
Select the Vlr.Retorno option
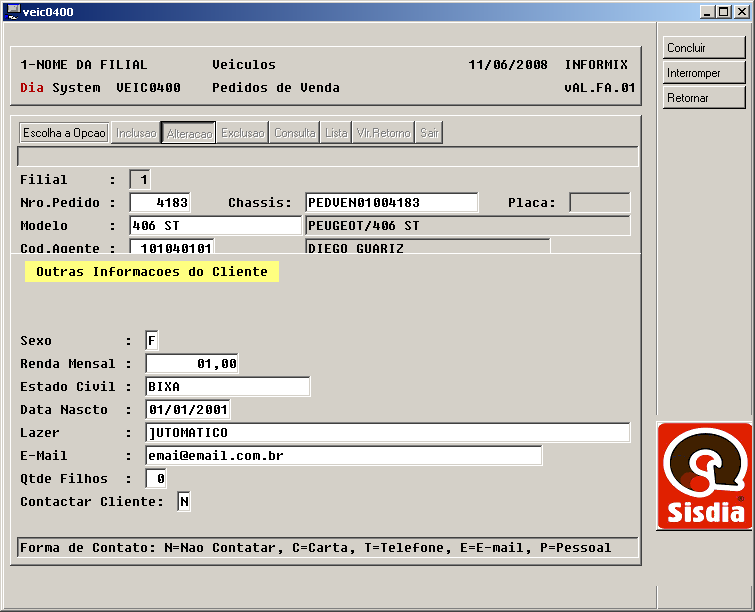tap(383, 132)
